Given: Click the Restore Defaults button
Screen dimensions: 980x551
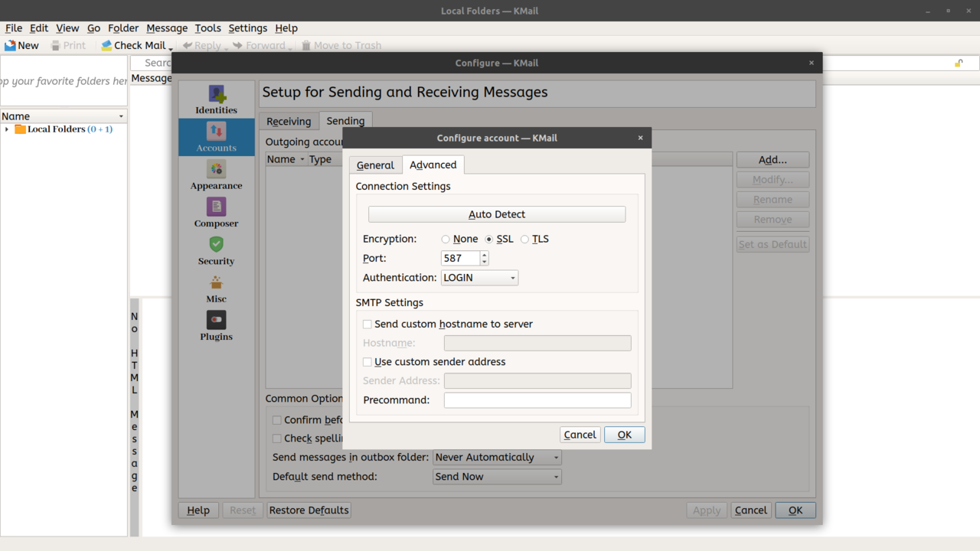Looking at the screenshot, I should 309,510.
